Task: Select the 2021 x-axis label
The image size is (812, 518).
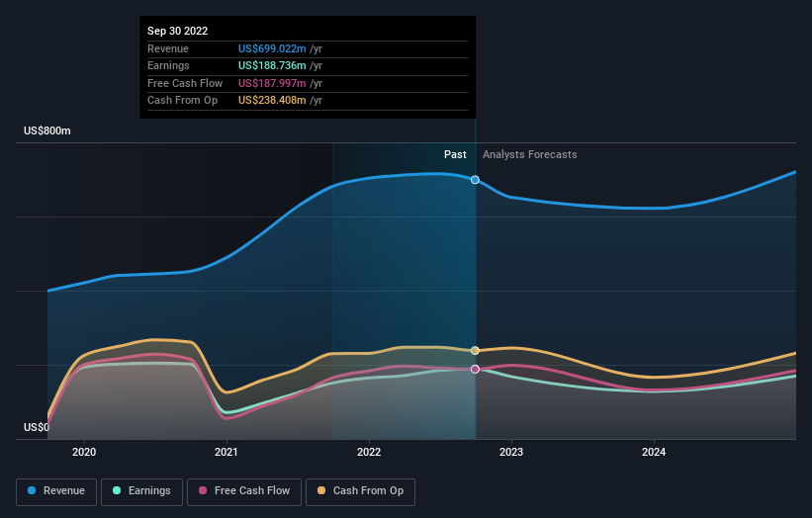Action: click(x=226, y=452)
